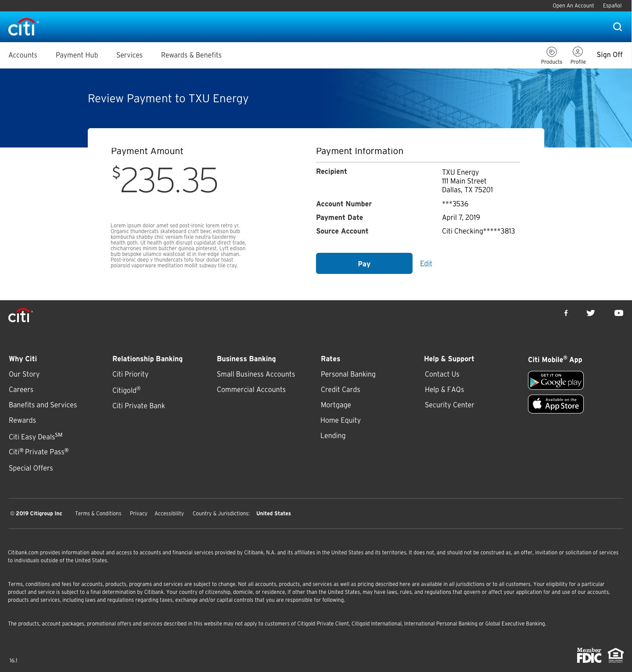Screen dimensions: 632x672
Task: Click the footer Citi logo
Action: (20, 315)
